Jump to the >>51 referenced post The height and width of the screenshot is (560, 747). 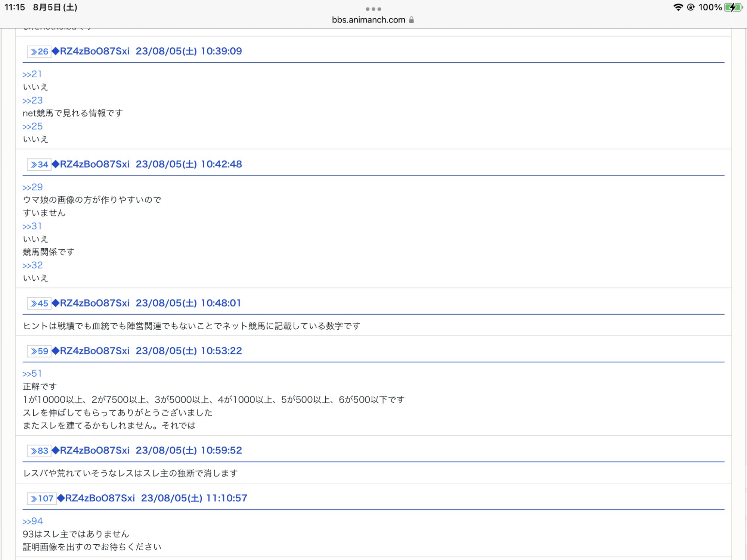point(32,374)
